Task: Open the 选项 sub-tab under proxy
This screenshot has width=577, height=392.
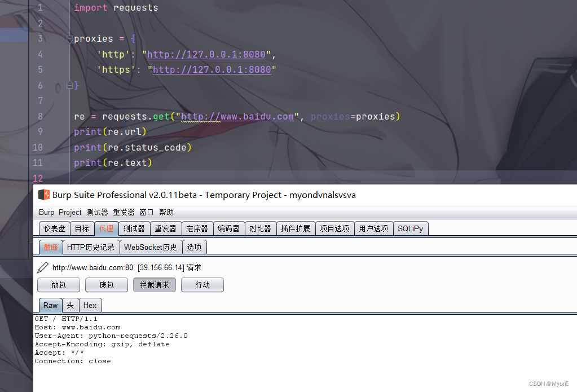Action: [x=194, y=247]
